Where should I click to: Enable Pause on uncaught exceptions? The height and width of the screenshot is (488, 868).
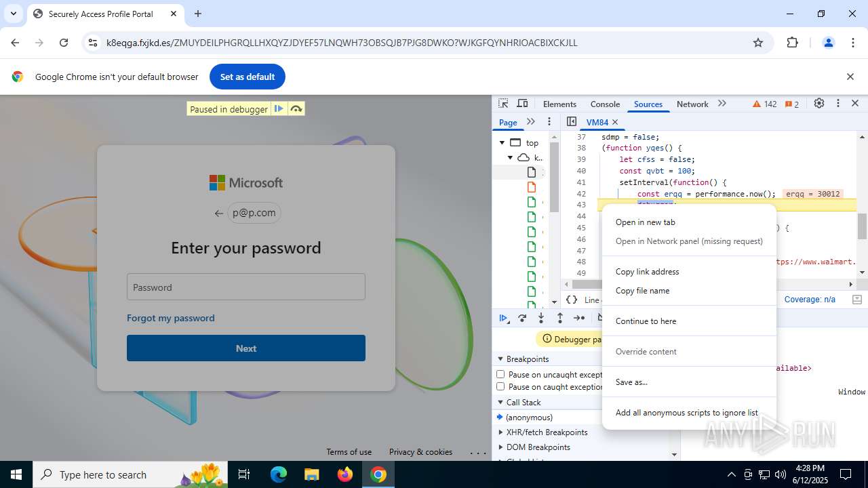pos(500,374)
